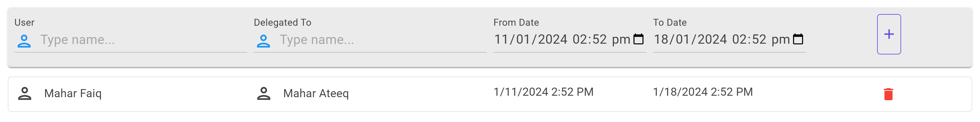
Task: Click the blue person icon beside User field
Action: [24, 41]
